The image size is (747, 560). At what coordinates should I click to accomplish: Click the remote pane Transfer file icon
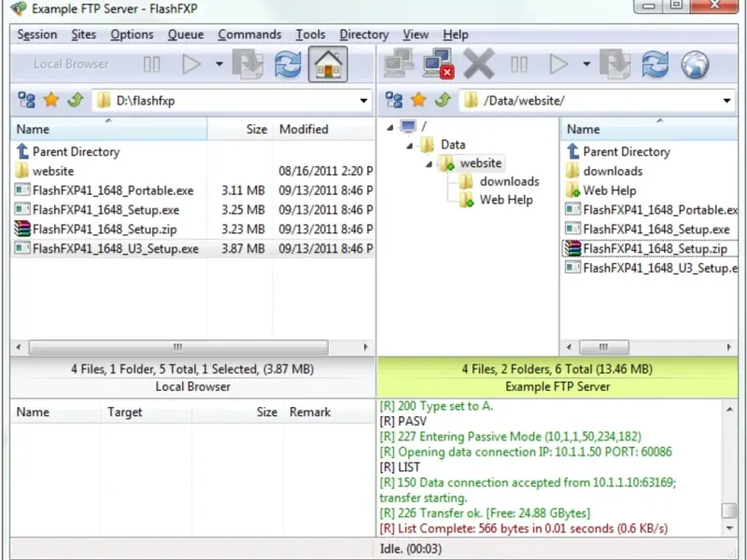[x=615, y=64]
